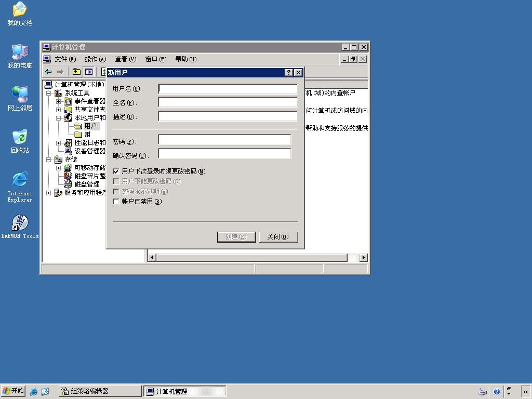This screenshot has height=399, width=532.
Task: Click the Forward arrow in the toolbar
Action: [x=60, y=72]
